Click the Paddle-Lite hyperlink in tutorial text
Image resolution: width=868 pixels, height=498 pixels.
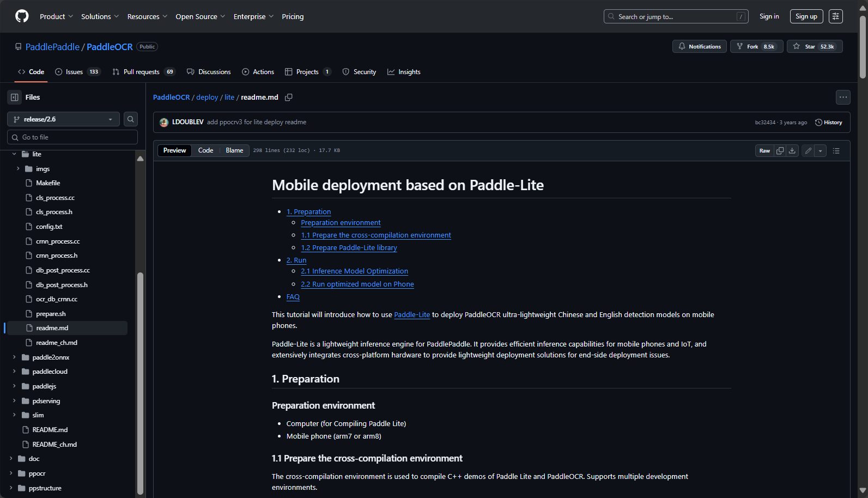pyautogui.click(x=412, y=315)
